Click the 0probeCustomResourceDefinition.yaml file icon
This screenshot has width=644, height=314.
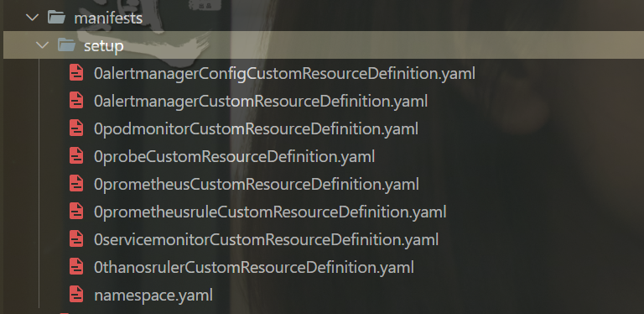pos(76,156)
